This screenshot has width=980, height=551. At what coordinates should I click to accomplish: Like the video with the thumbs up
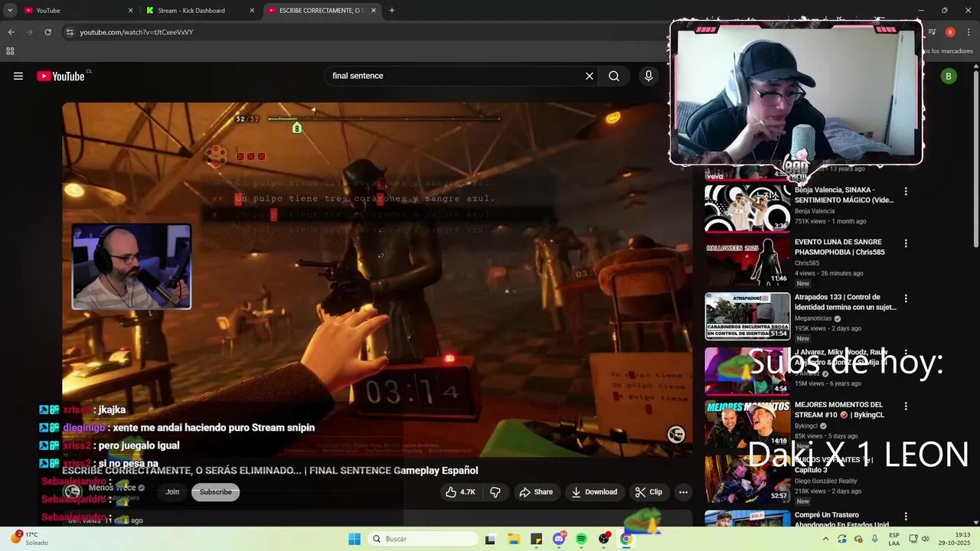click(461, 492)
